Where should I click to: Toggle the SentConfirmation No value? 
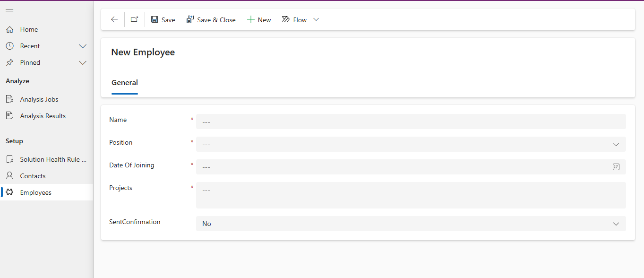point(411,224)
